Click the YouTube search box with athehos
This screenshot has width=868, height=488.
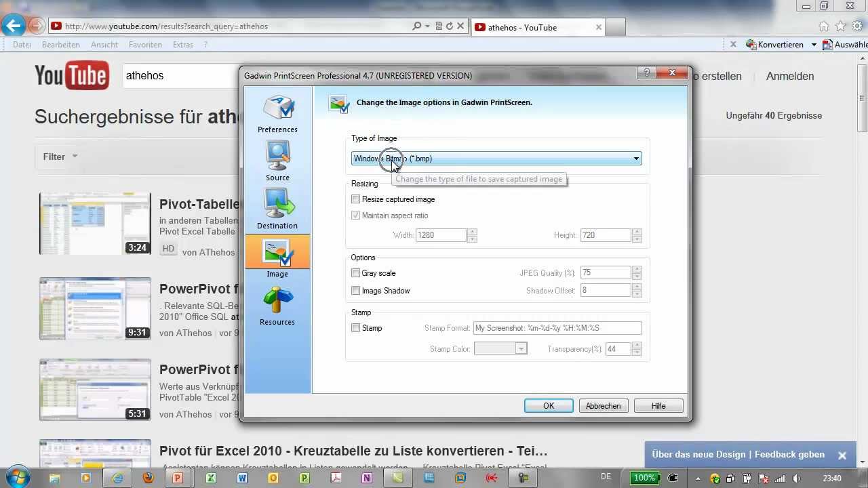click(180, 76)
